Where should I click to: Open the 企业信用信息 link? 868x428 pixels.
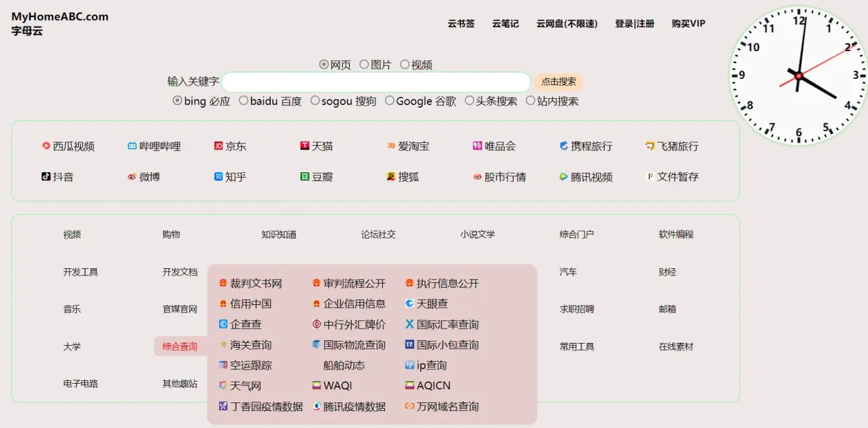coord(355,304)
